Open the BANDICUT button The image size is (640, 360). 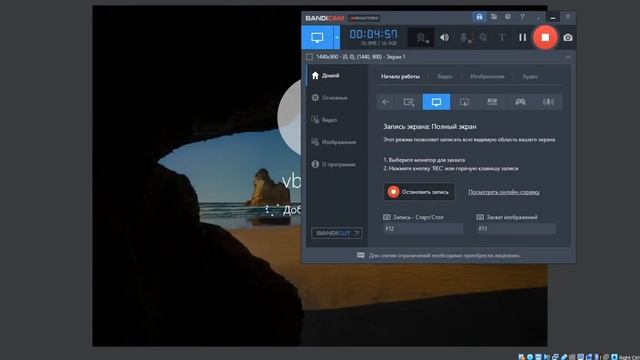337,233
